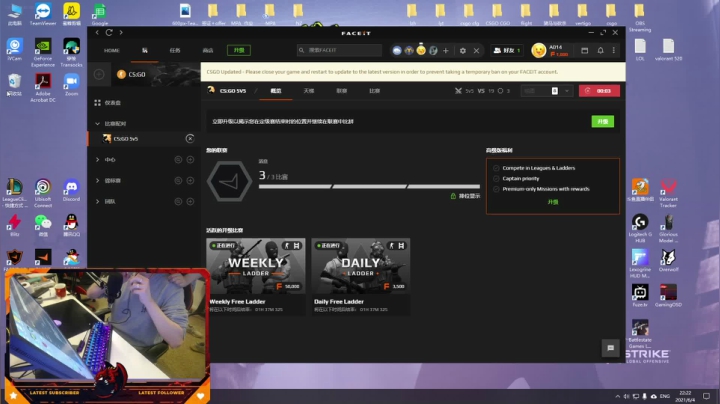Click the green 升级 button in the promo banner
The height and width of the screenshot is (404, 720).
602,121
